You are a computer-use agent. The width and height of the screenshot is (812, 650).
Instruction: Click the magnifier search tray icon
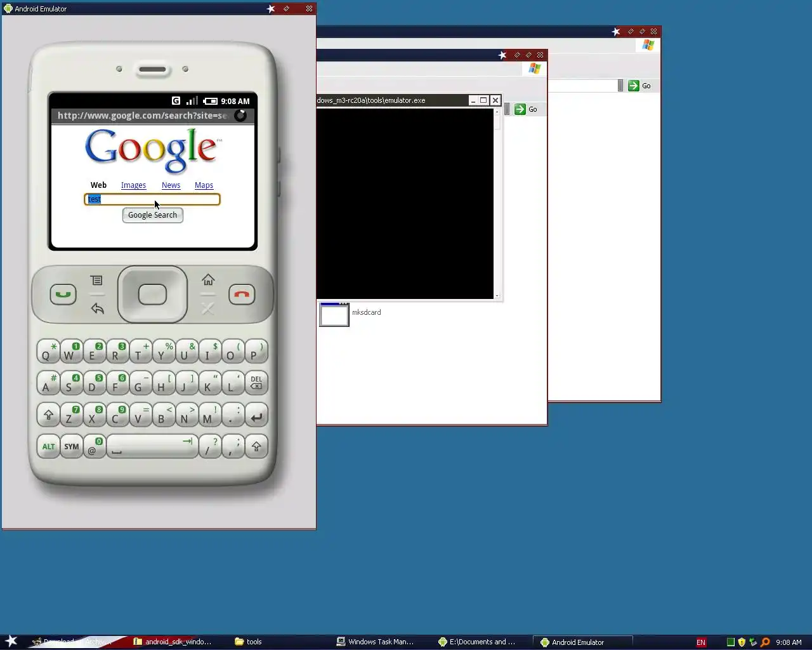pyautogui.click(x=765, y=642)
